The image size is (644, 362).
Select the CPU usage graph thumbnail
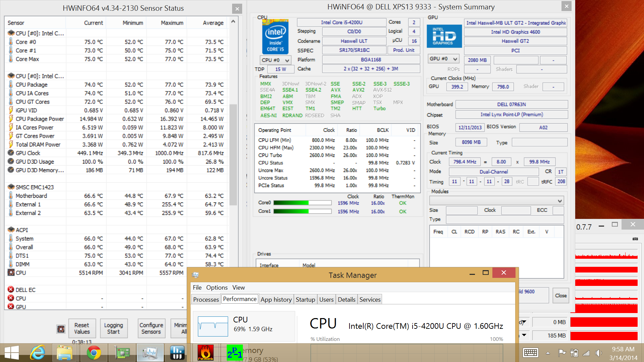click(x=213, y=326)
